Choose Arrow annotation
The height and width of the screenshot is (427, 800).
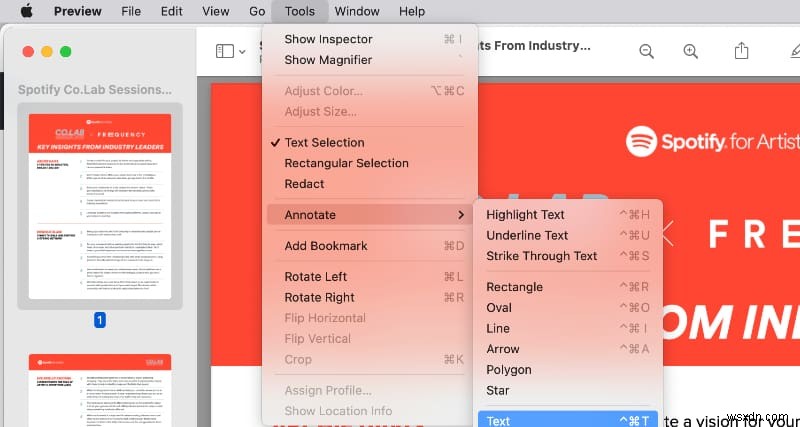pos(568,349)
